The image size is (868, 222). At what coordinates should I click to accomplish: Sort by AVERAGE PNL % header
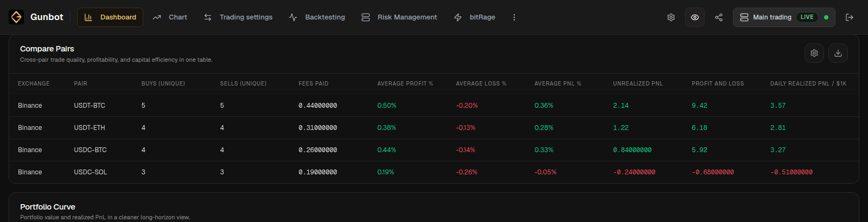click(x=558, y=84)
